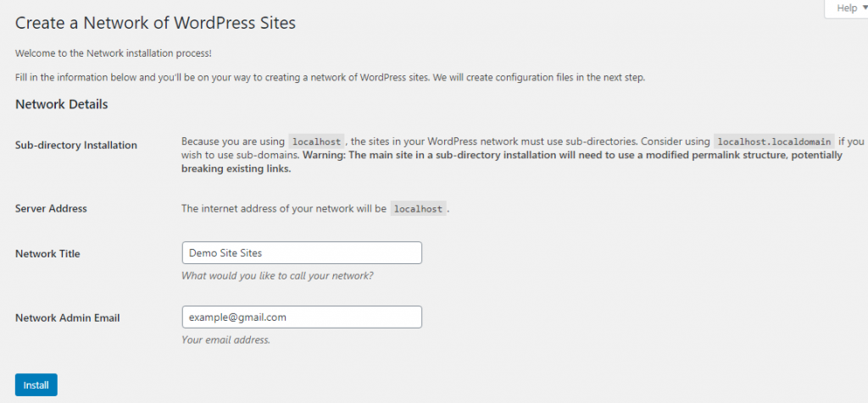Click the Network Title label
Screen dimensions: 868x403
pyautogui.click(x=47, y=254)
